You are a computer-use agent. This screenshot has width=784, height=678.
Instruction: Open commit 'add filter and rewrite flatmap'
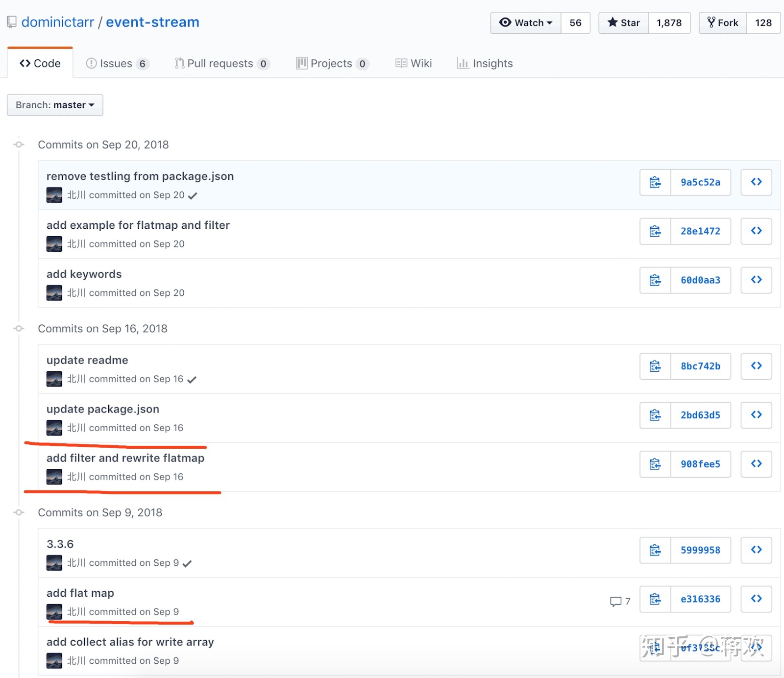coord(125,458)
